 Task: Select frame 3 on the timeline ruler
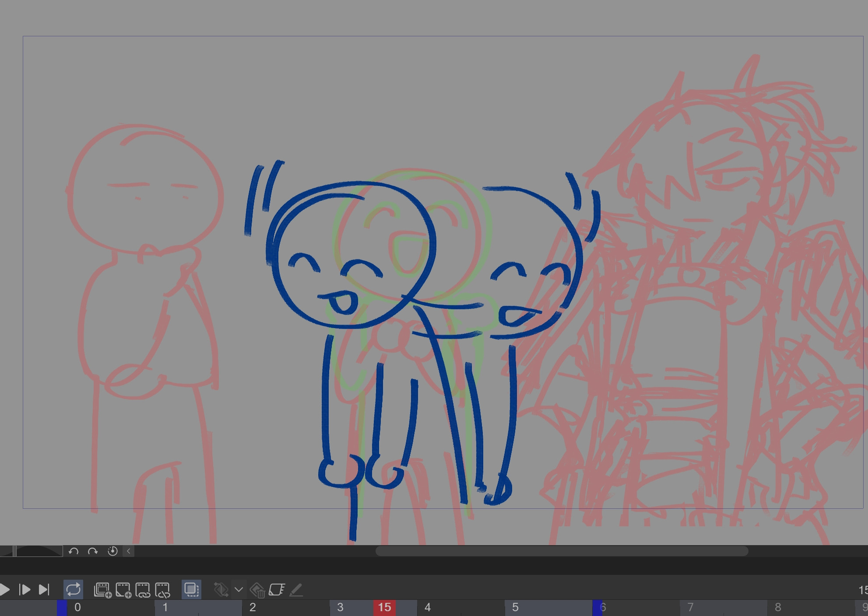(x=340, y=608)
